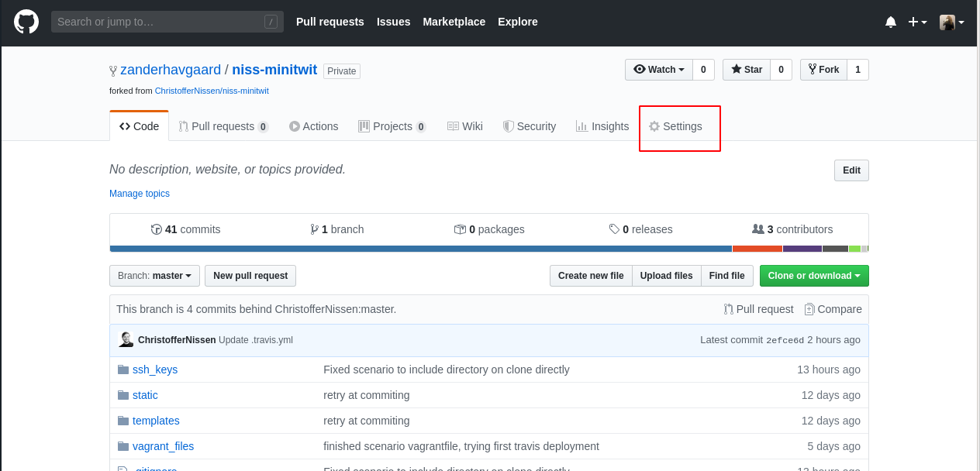Click the Manage topics link
Viewport: 980px width, 471px height.
pyautogui.click(x=140, y=194)
